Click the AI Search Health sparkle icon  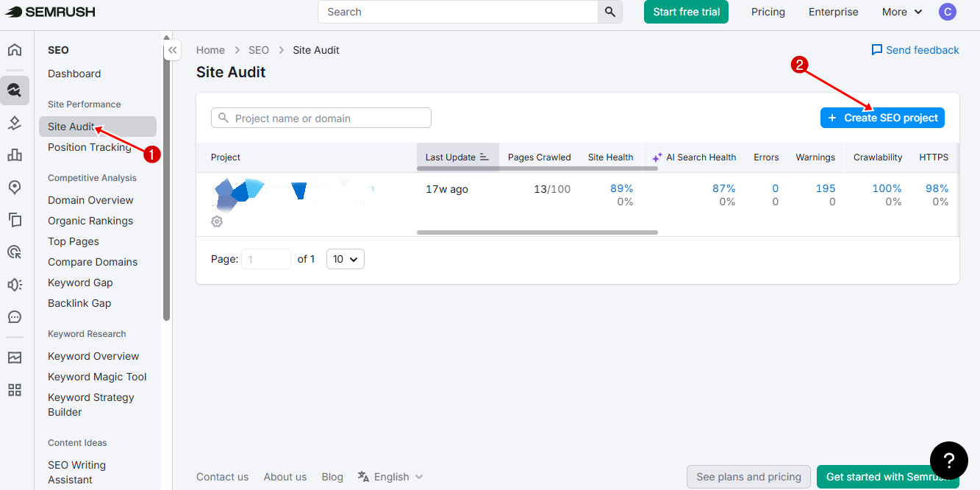tap(657, 157)
